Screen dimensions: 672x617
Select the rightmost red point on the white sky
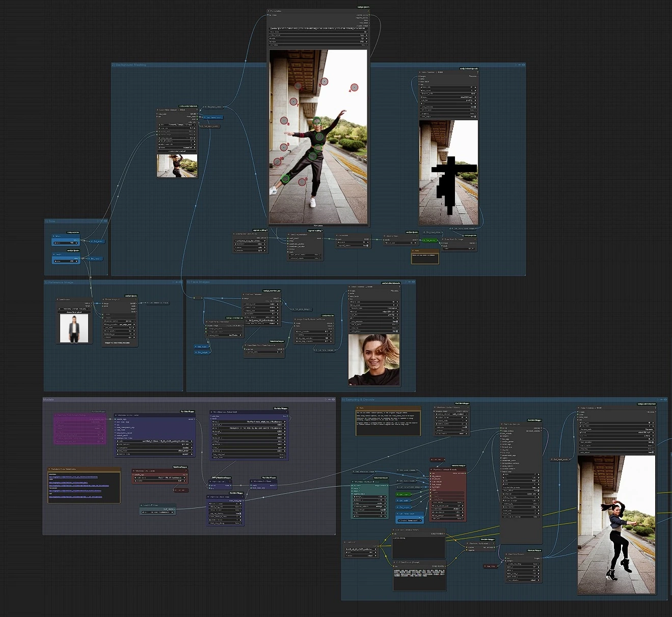pyautogui.click(x=354, y=87)
